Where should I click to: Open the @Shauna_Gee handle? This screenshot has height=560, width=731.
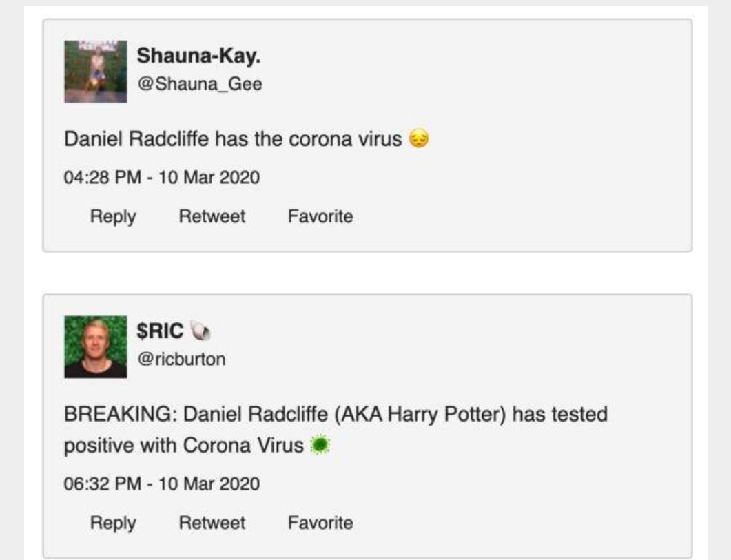click(x=200, y=84)
